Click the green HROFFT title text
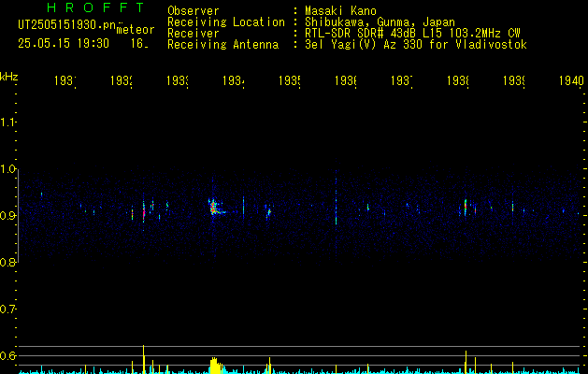588x374 pixels. pos(95,7)
